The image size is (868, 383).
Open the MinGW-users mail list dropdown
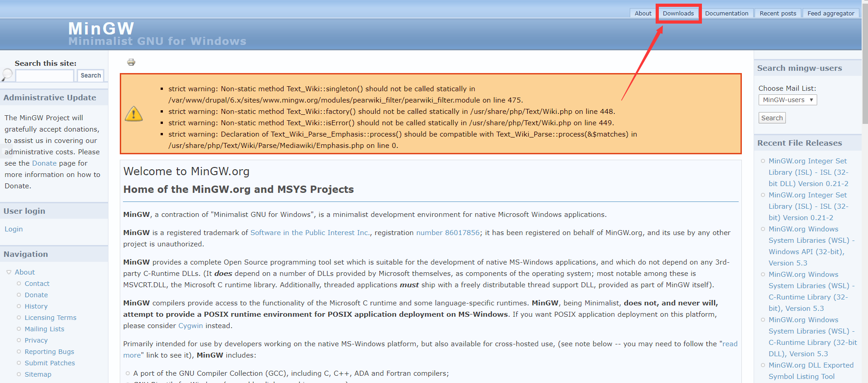[788, 100]
